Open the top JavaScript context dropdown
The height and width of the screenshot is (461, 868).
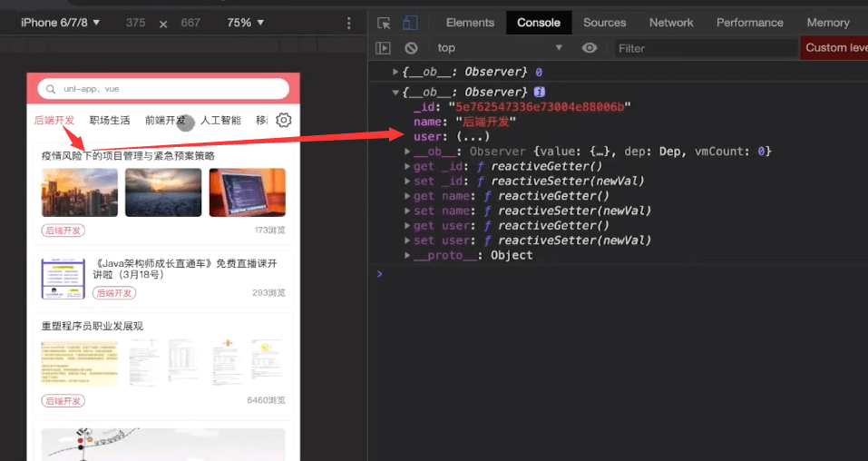500,48
